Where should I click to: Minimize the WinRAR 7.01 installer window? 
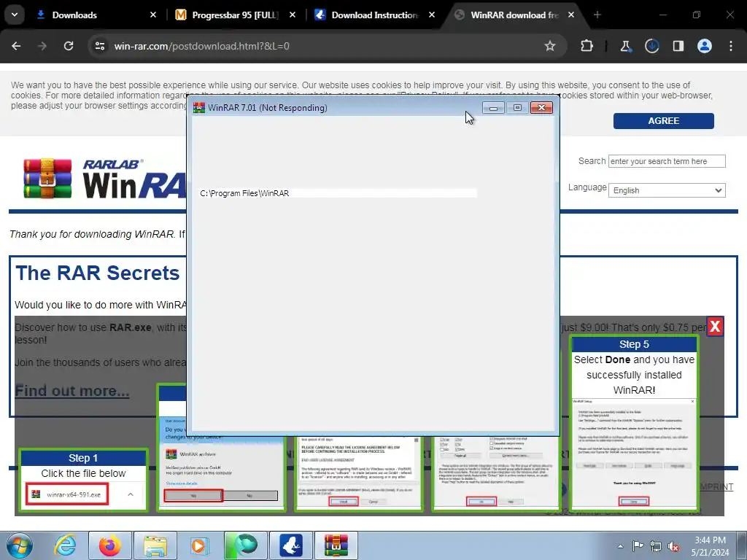[493, 108]
